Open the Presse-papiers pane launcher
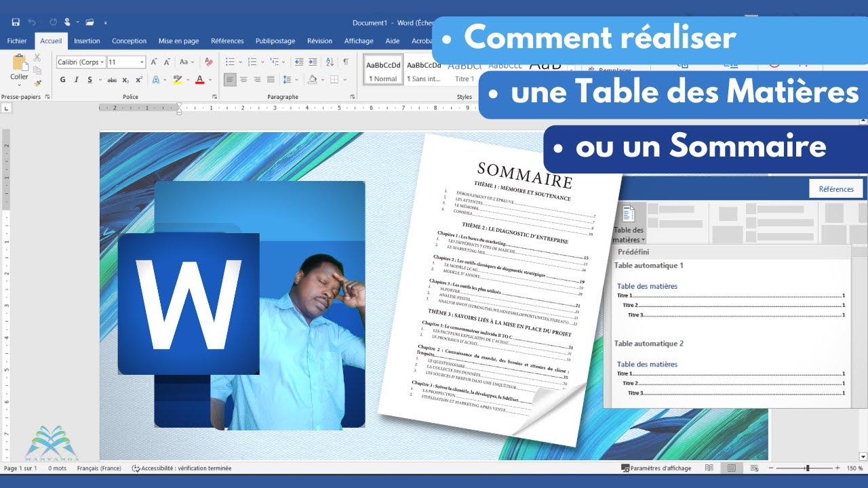This screenshot has height=488, width=868. [x=47, y=97]
